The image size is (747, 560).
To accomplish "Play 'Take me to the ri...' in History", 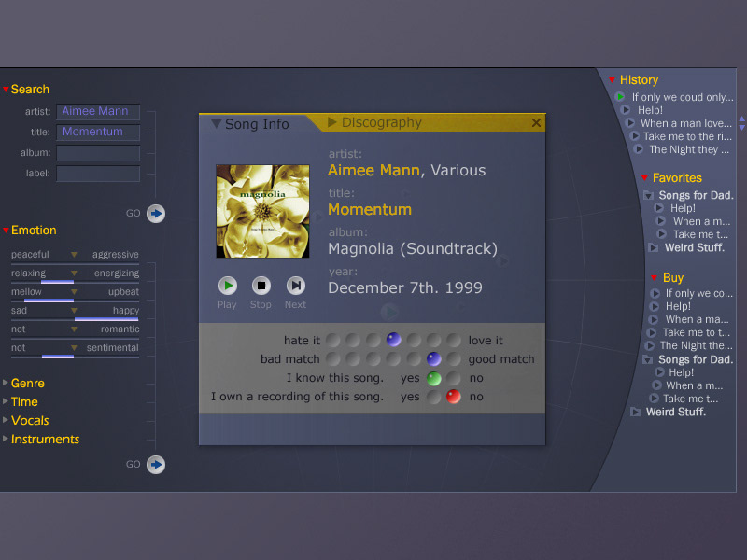I will [x=634, y=136].
